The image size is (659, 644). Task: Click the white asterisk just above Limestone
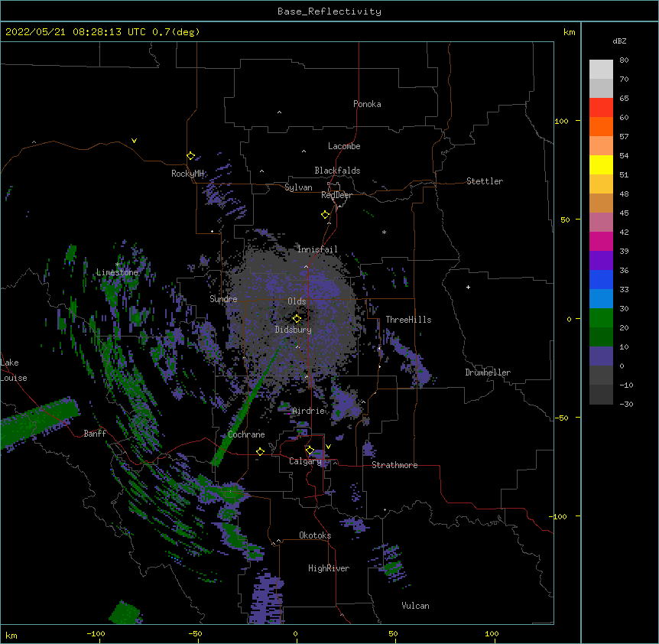(x=117, y=265)
